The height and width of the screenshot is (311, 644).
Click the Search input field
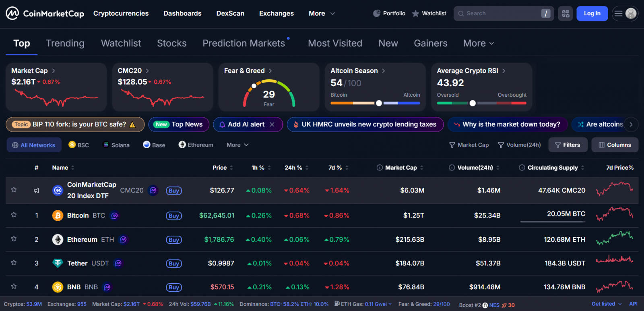[x=504, y=13]
